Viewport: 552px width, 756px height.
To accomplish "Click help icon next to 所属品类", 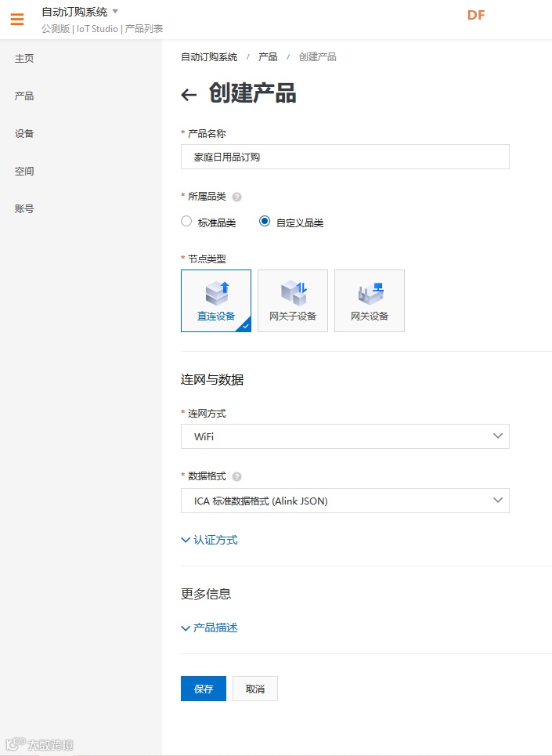I will tap(237, 197).
